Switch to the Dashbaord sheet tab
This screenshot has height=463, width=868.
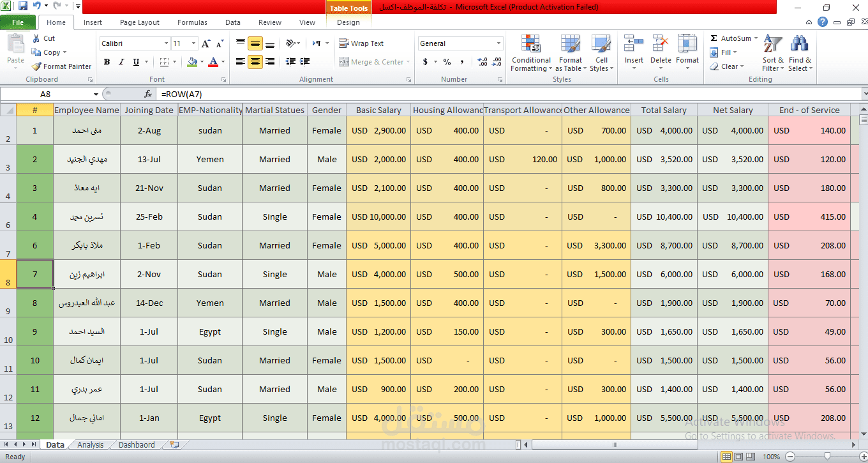[137, 445]
